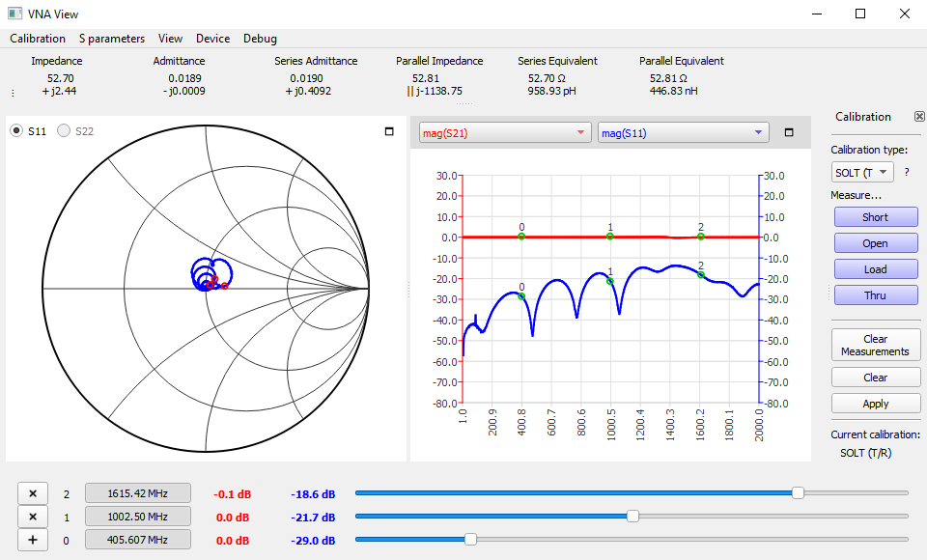The image size is (927, 560).
Task: Click the Clear calibration button
Action: 876,378
